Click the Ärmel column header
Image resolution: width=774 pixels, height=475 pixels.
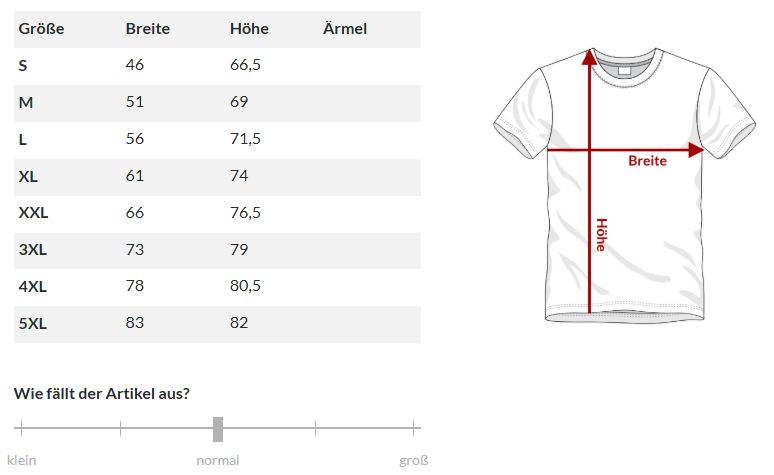(x=345, y=29)
